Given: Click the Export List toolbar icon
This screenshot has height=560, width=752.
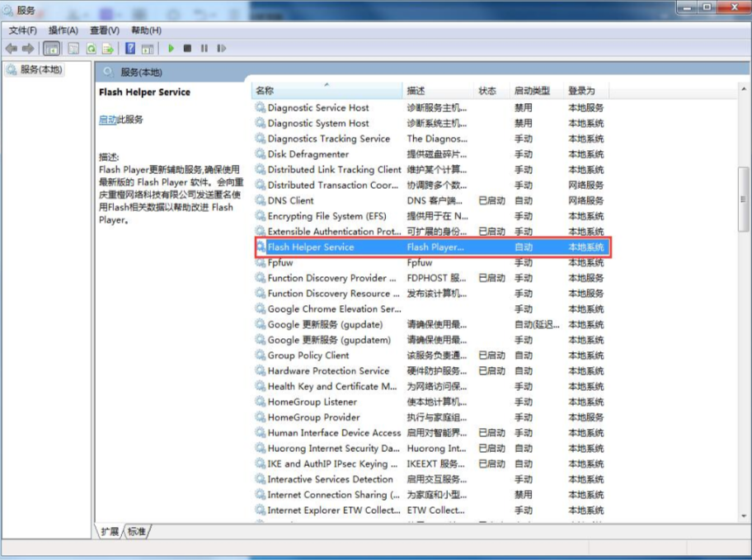Looking at the screenshot, I should pos(108,49).
